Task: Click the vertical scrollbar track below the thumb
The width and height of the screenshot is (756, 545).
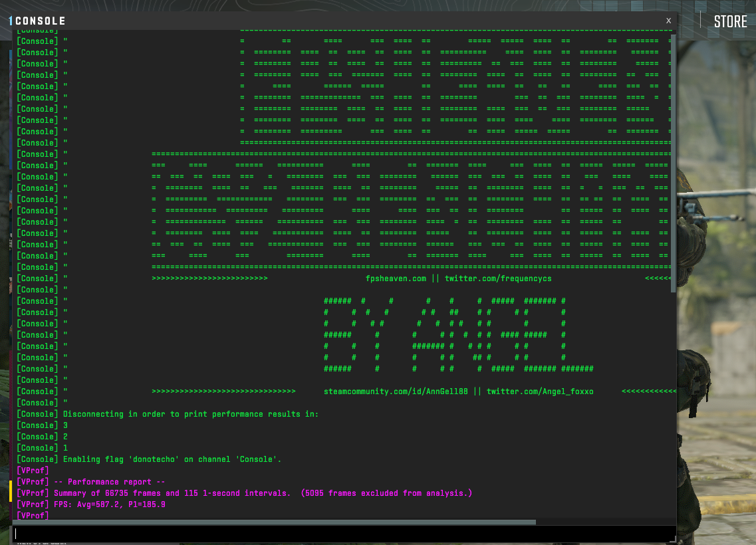Action: (x=674, y=399)
